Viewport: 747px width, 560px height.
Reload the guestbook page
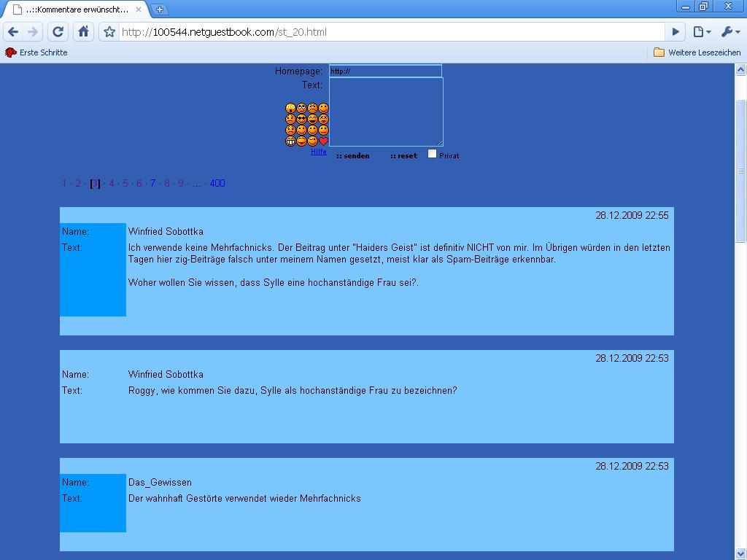[58, 32]
